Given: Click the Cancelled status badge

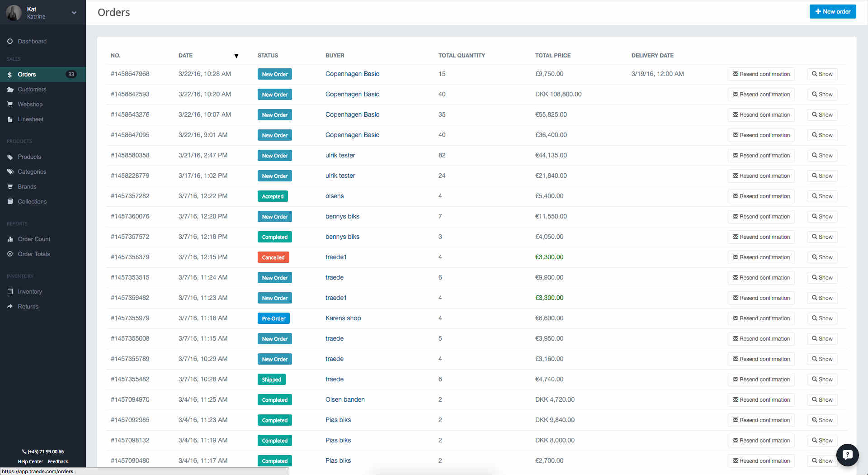Looking at the screenshot, I should tap(273, 257).
